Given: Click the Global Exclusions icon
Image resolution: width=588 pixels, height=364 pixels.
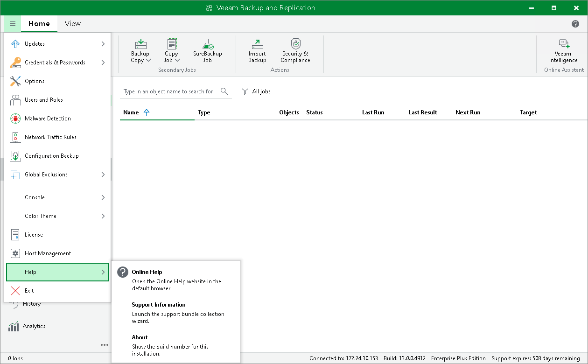Looking at the screenshot, I should pyautogui.click(x=15, y=175).
